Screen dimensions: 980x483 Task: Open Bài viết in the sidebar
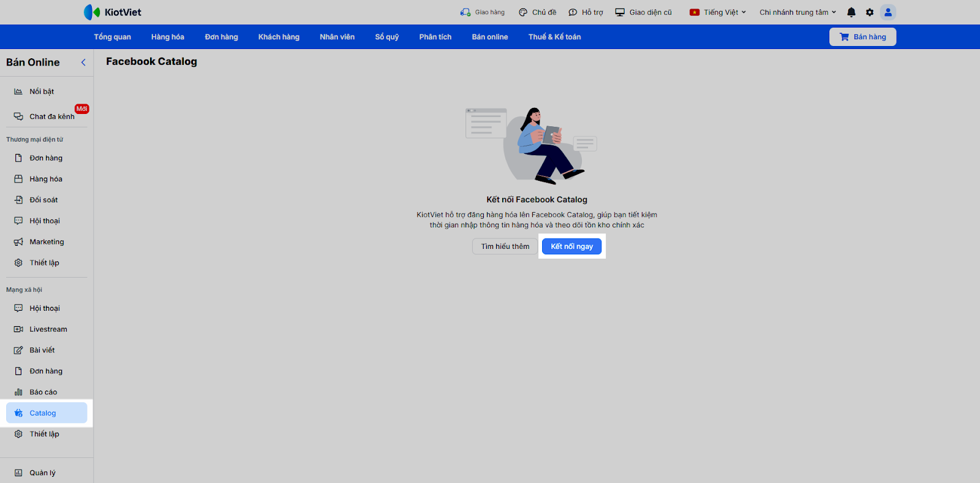click(47, 350)
